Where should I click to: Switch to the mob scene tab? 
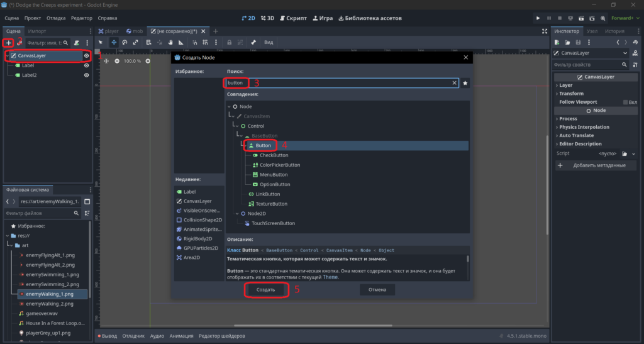tap(135, 31)
